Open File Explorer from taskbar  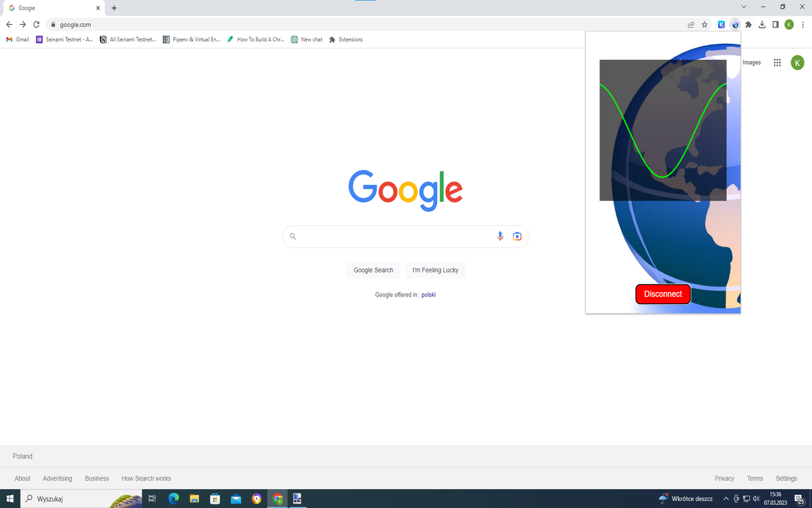tap(195, 498)
